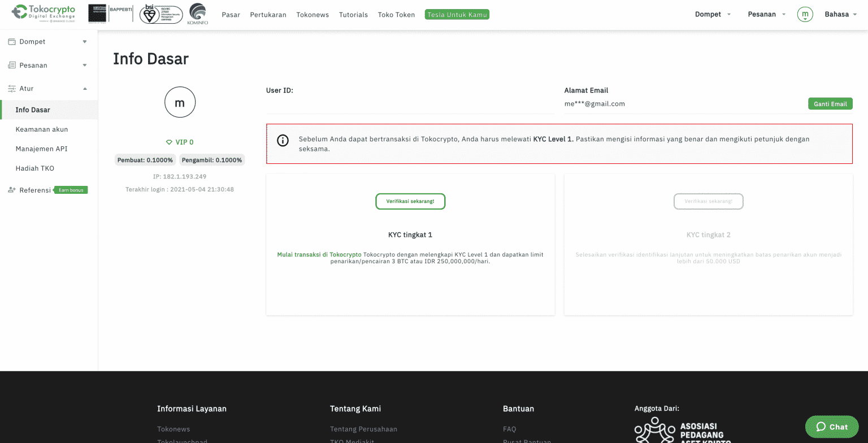868x443 pixels.
Task: Click disabled Verifikasi sekarang for KYC tingkat 2
Action: pyautogui.click(x=708, y=201)
